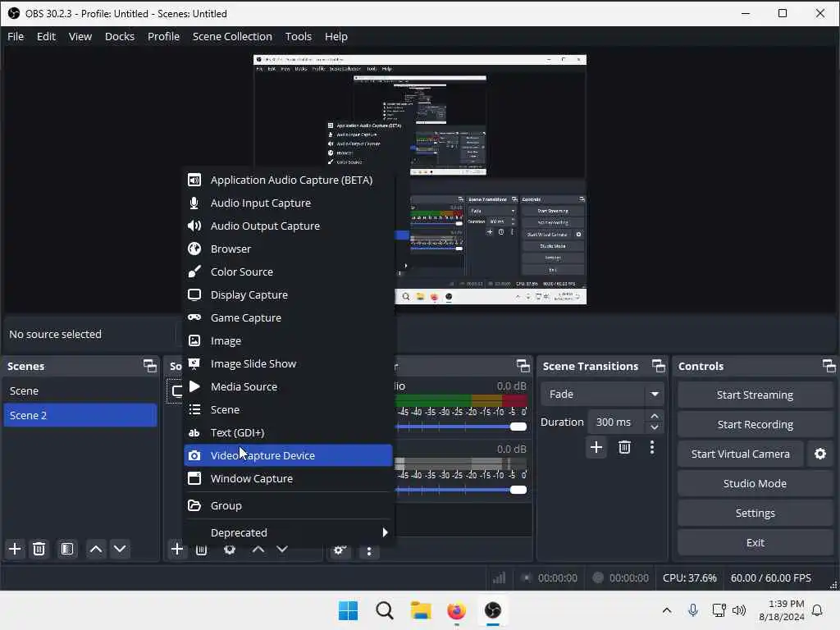Choose Image source entry
This screenshot has height=630, width=840.
(x=288, y=340)
